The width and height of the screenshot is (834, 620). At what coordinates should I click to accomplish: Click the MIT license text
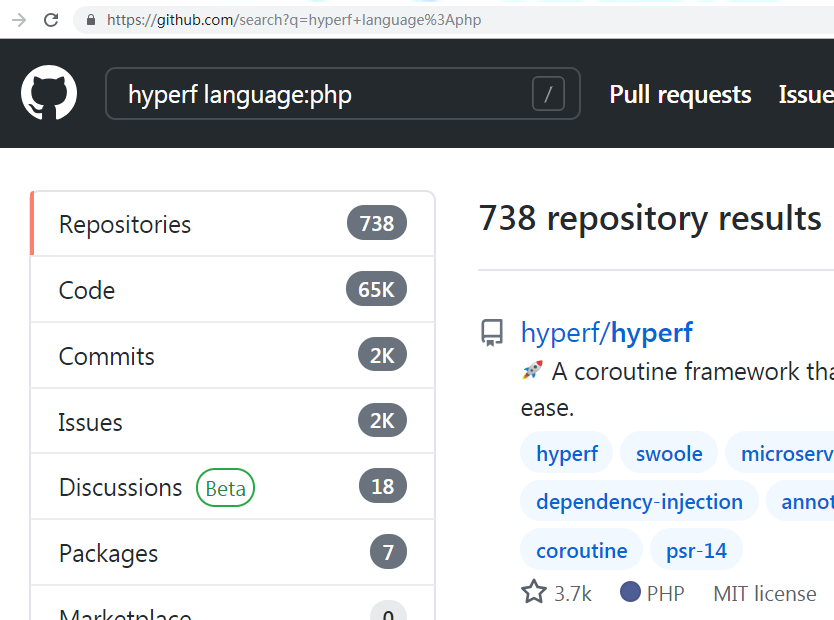coord(764,593)
